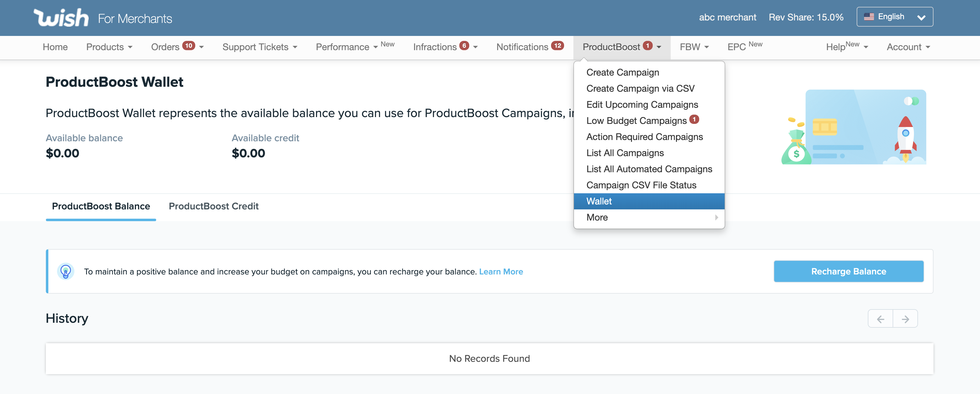Switch to the ProductBoost Credit tab
The width and height of the screenshot is (980, 394).
[214, 206]
